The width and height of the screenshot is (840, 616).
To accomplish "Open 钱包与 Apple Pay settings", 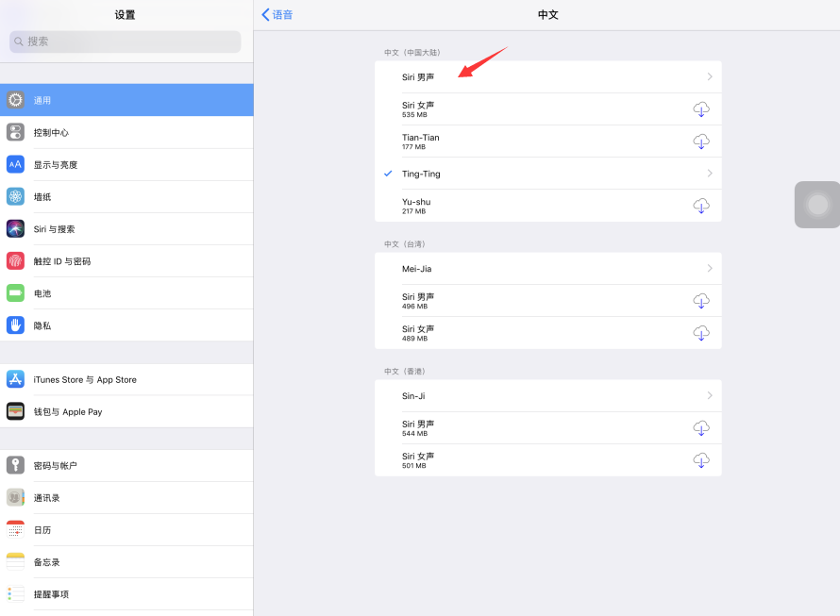I will 126,411.
